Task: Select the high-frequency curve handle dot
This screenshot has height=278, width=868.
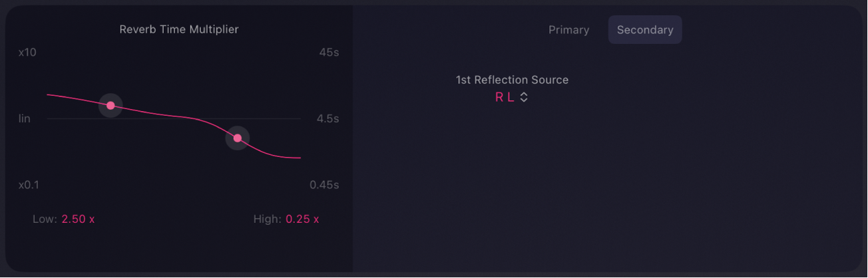Action: click(x=238, y=138)
